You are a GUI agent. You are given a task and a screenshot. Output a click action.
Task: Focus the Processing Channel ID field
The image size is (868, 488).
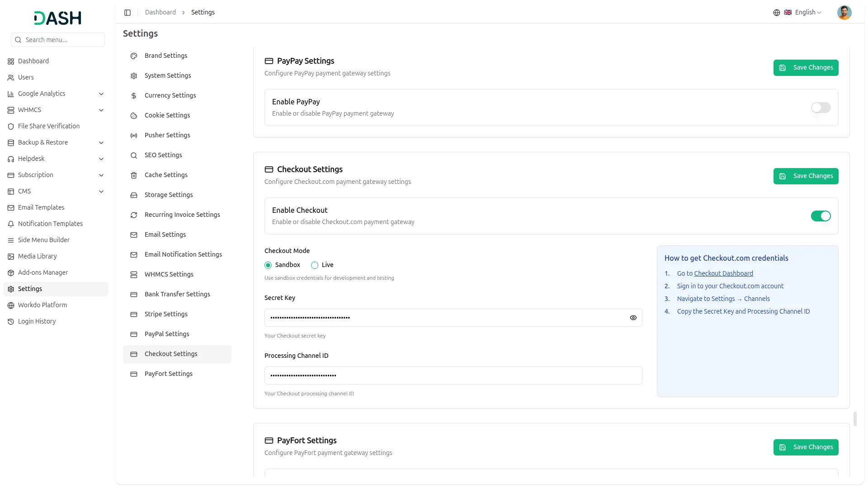click(453, 375)
